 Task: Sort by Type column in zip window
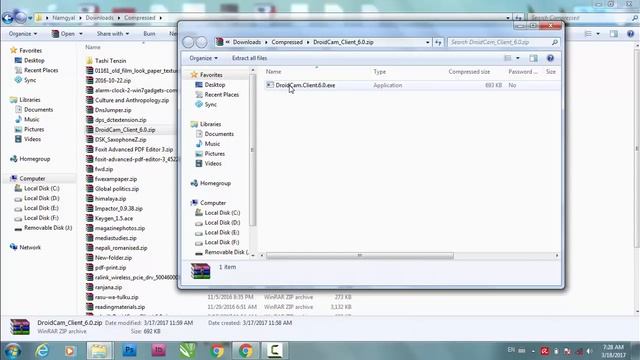pyautogui.click(x=380, y=72)
